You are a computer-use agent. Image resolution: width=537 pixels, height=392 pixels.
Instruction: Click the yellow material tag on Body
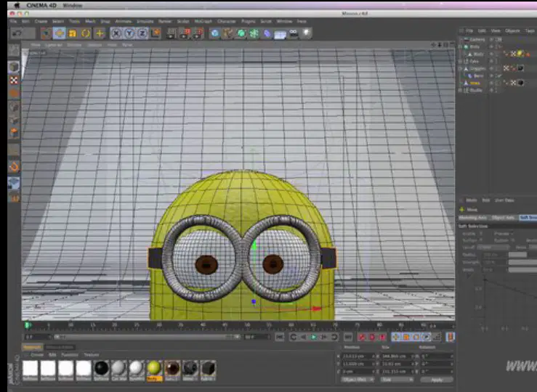(520, 54)
